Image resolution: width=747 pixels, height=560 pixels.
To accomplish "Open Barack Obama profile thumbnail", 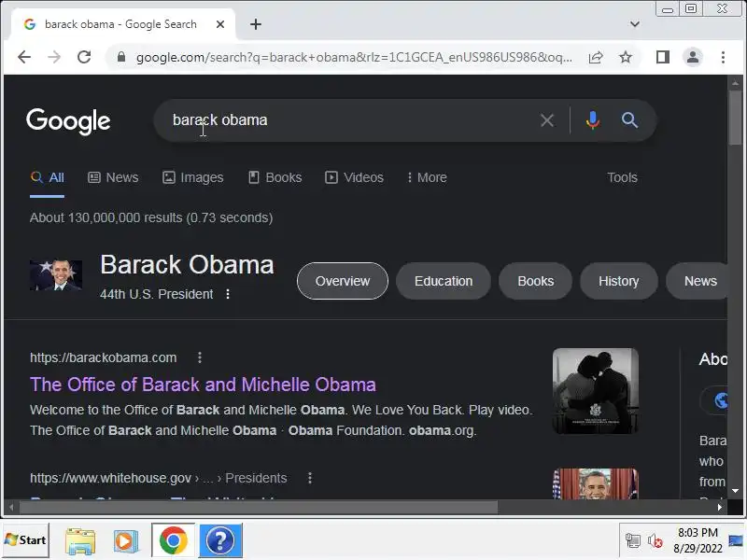I will (x=56, y=275).
